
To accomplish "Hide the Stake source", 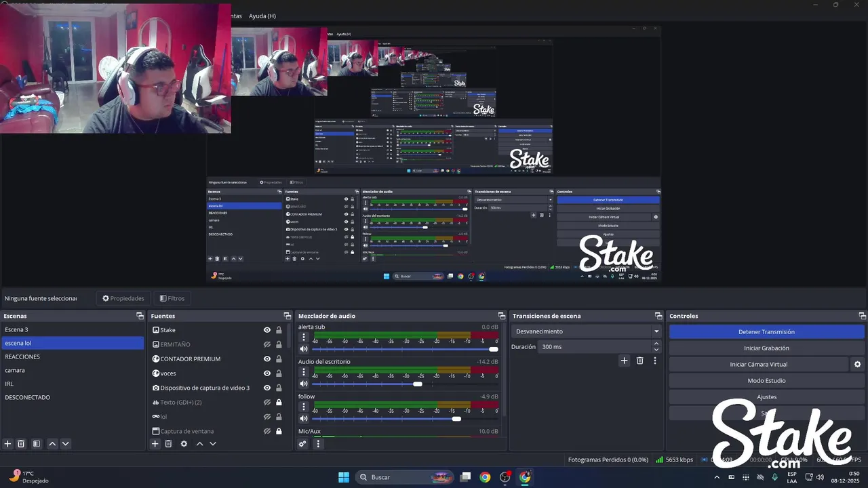I will 267,330.
